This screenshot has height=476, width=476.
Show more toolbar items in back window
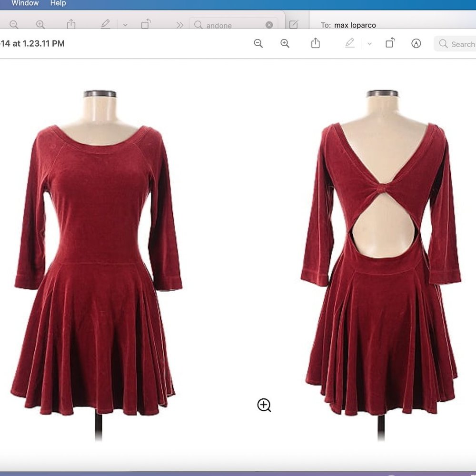pos(180,25)
